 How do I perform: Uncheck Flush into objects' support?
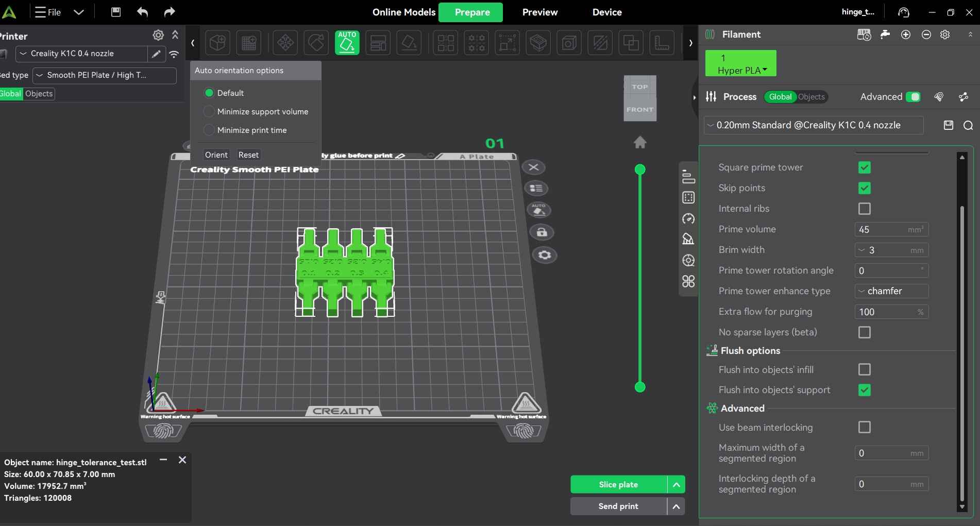(865, 390)
